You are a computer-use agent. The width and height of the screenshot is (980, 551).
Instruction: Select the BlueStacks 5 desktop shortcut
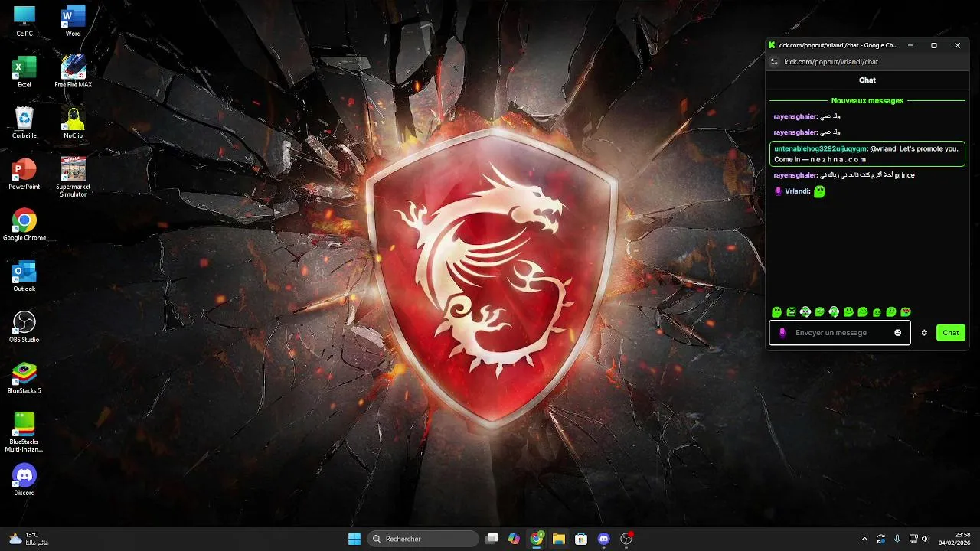tap(24, 378)
